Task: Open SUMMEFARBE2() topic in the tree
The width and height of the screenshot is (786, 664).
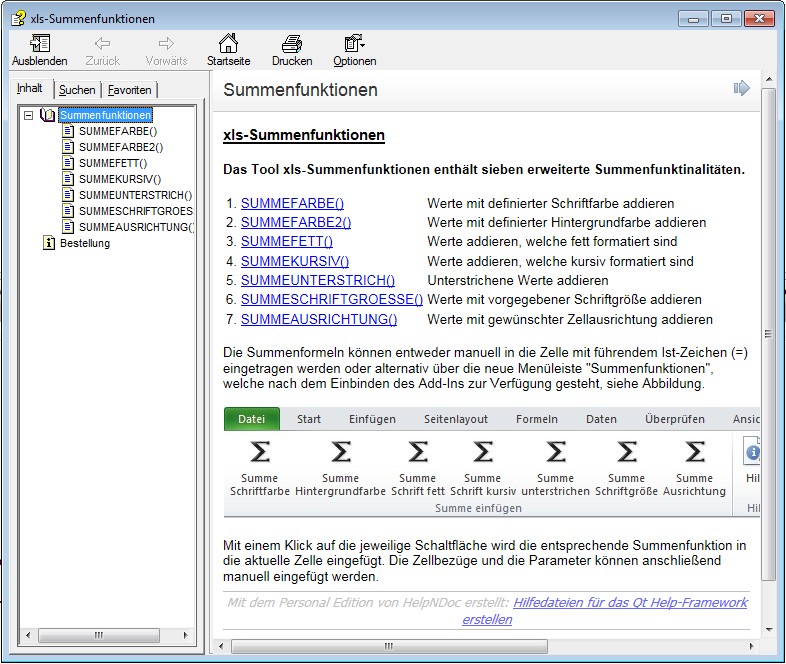Action: pyautogui.click(x=121, y=147)
